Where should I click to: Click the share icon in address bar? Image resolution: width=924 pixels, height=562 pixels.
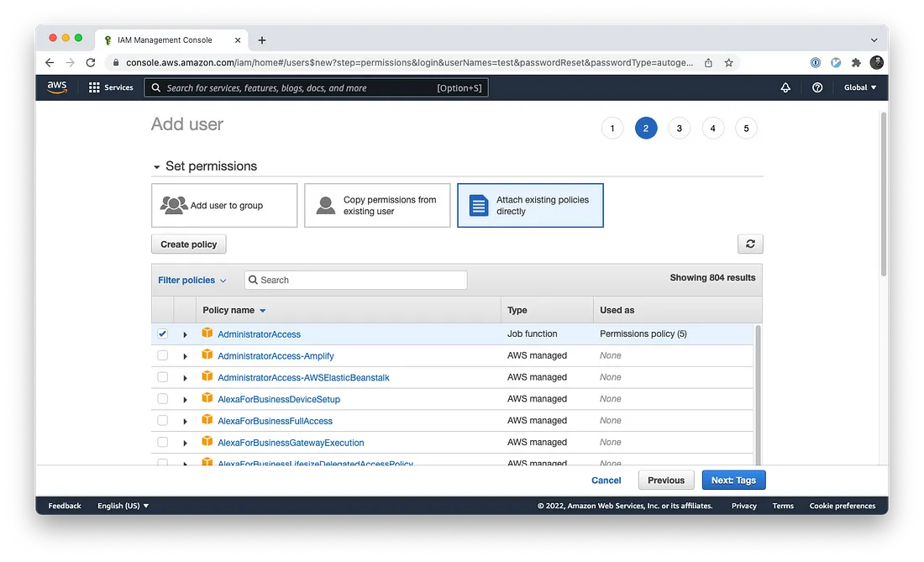(x=708, y=62)
